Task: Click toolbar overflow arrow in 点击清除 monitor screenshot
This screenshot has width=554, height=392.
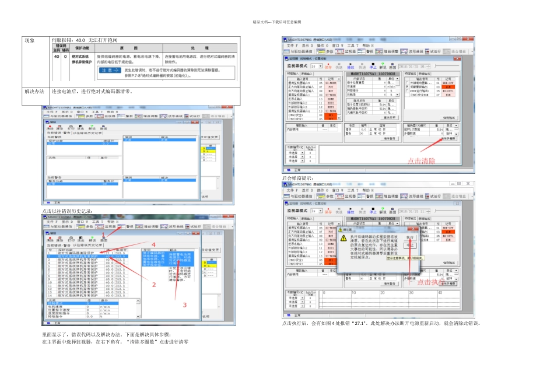Action: [x=472, y=51]
